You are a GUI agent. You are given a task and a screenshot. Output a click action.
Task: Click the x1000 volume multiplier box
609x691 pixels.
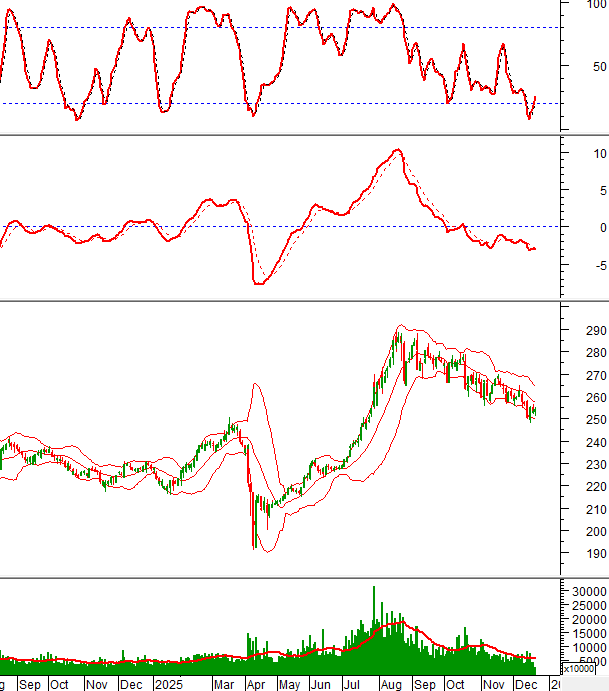click(577, 670)
